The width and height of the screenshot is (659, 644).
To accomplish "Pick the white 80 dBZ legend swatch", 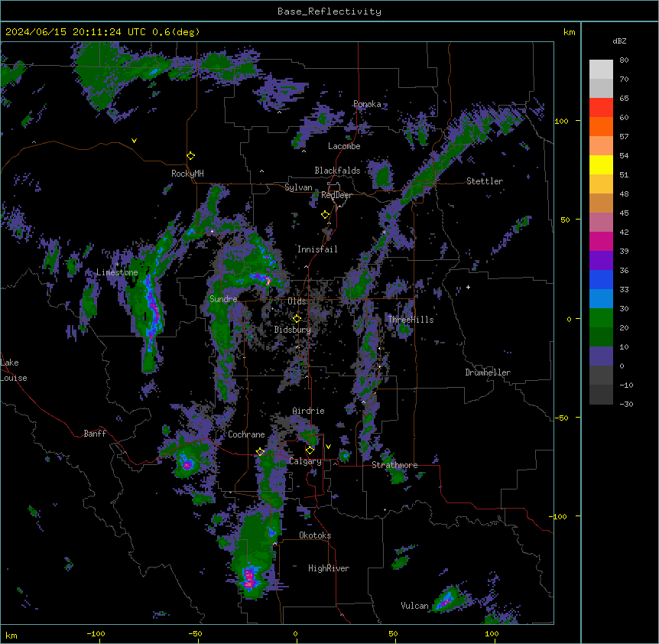I will (x=601, y=70).
